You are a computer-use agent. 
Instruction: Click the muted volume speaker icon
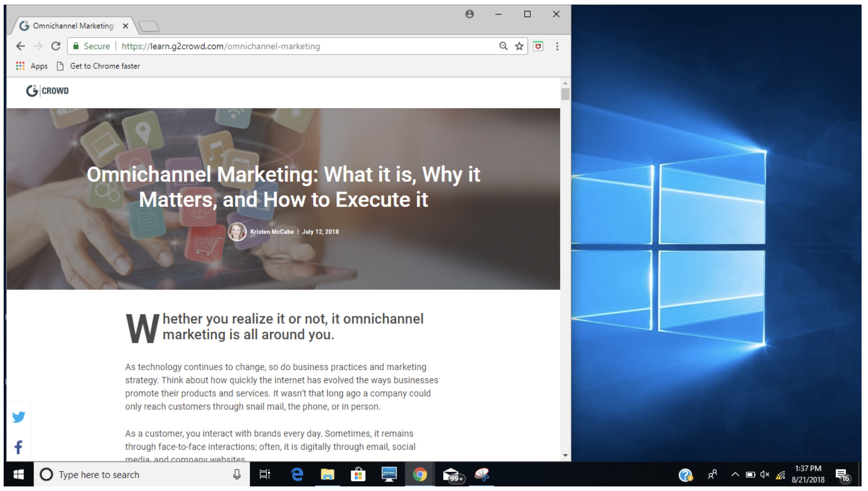[765, 475]
